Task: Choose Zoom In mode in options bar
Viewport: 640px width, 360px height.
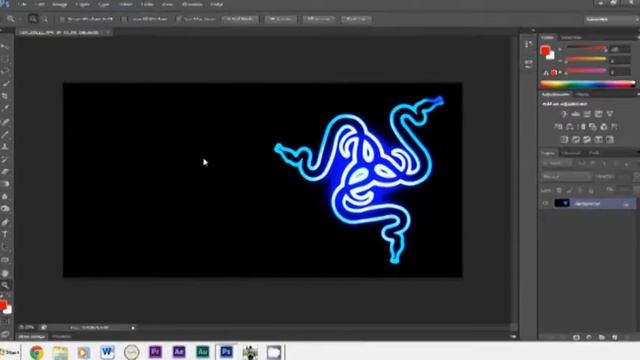Action: click(x=33, y=19)
